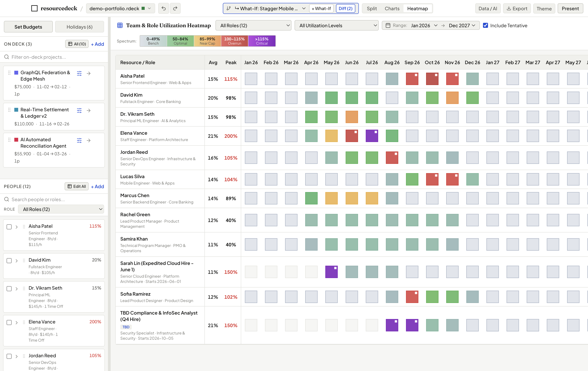Click the Present button
The image size is (588, 371).
coord(570,9)
